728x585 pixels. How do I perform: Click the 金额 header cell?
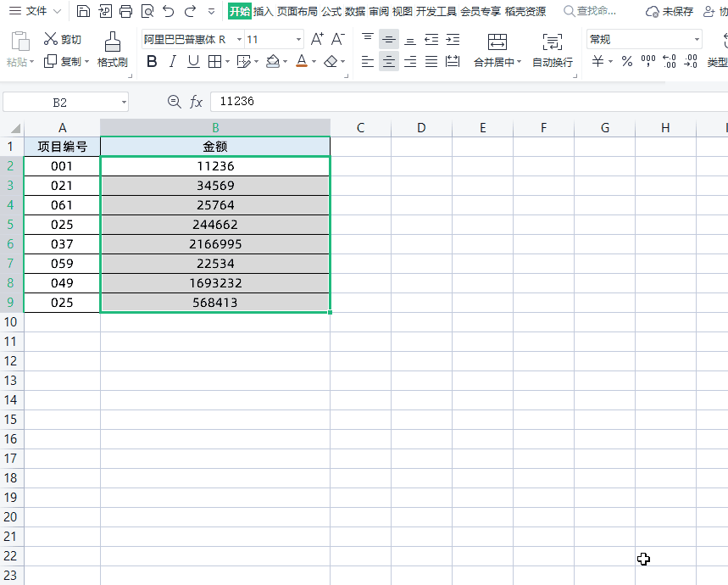point(215,147)
